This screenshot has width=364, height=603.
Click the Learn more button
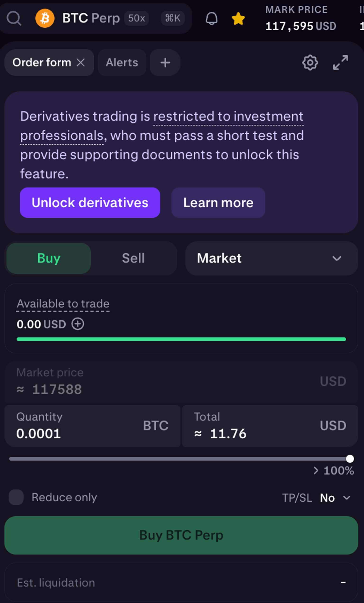(218, 203)
